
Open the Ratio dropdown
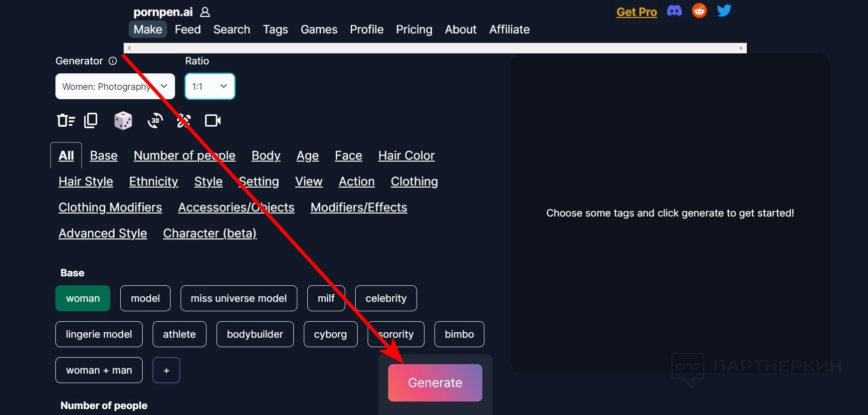pyautogui.click(x=210, y=86)
